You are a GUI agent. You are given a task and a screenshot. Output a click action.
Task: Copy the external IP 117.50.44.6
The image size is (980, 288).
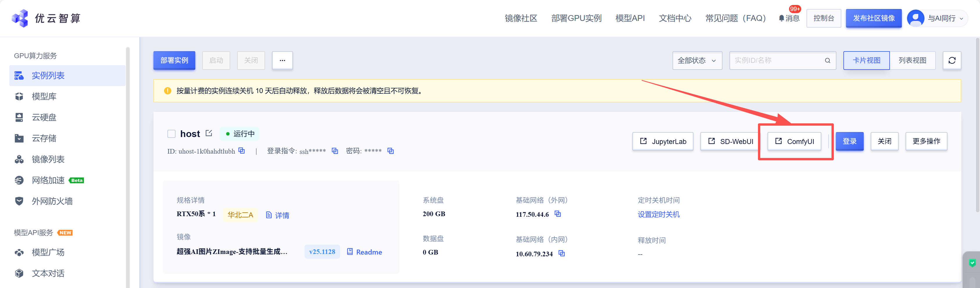click(558, 214)
